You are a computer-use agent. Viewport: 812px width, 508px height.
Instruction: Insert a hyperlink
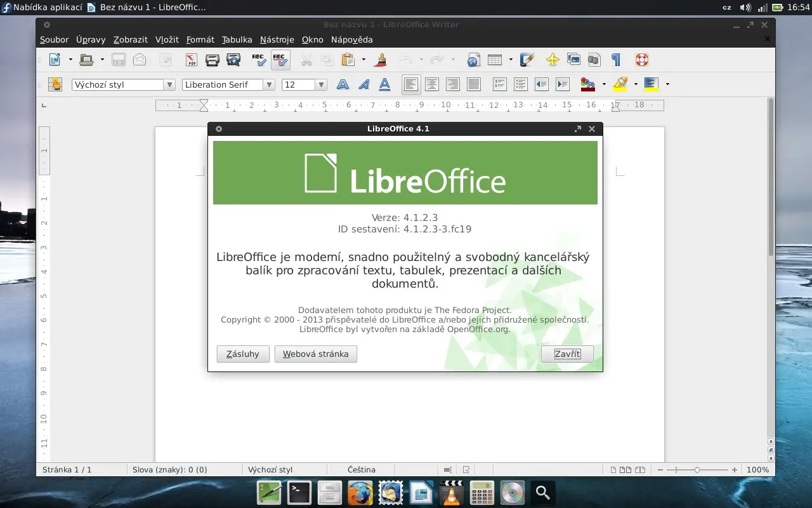(473, 59)
